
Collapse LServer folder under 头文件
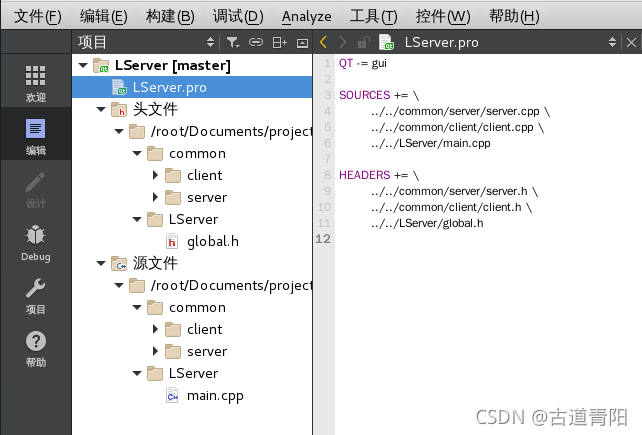coord(137,220)
